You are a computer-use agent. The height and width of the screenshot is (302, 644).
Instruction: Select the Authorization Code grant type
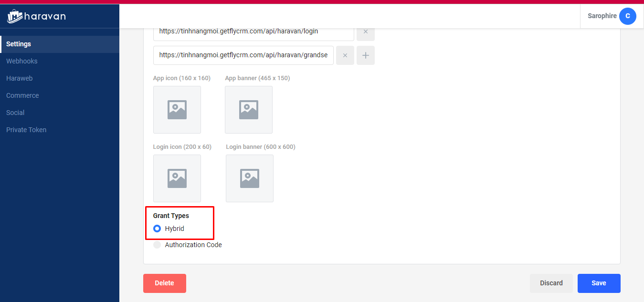pyautogui.click(x=157, y=245)
